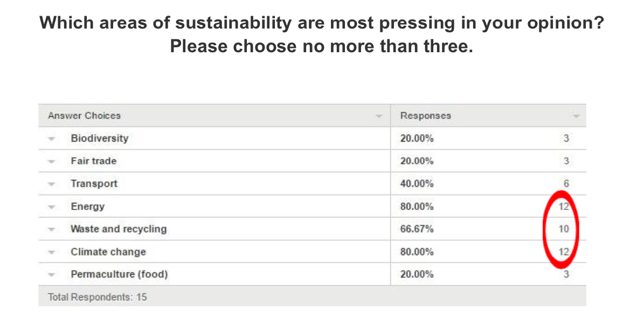Click the Responses column header
The image size is (644, 323).
click(x=426, y=116)
